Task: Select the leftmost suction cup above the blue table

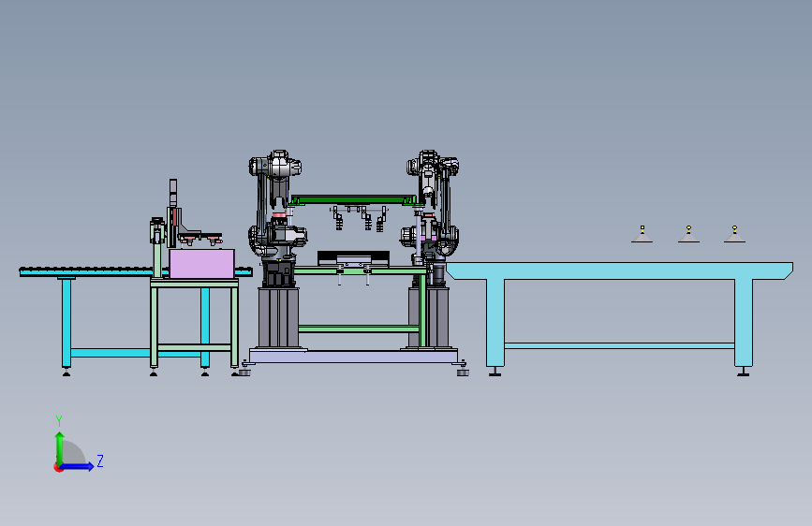Action: [x=642, y=235]
